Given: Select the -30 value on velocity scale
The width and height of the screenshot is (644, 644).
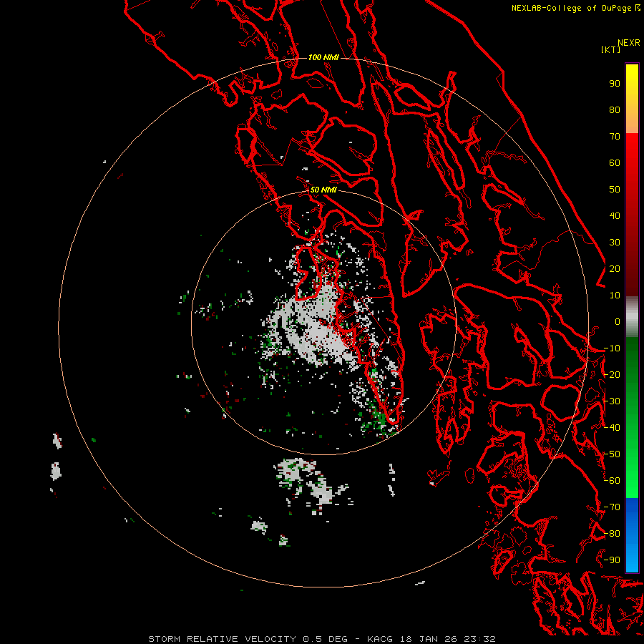Looking at the screenshot, I should coord(613,401).
